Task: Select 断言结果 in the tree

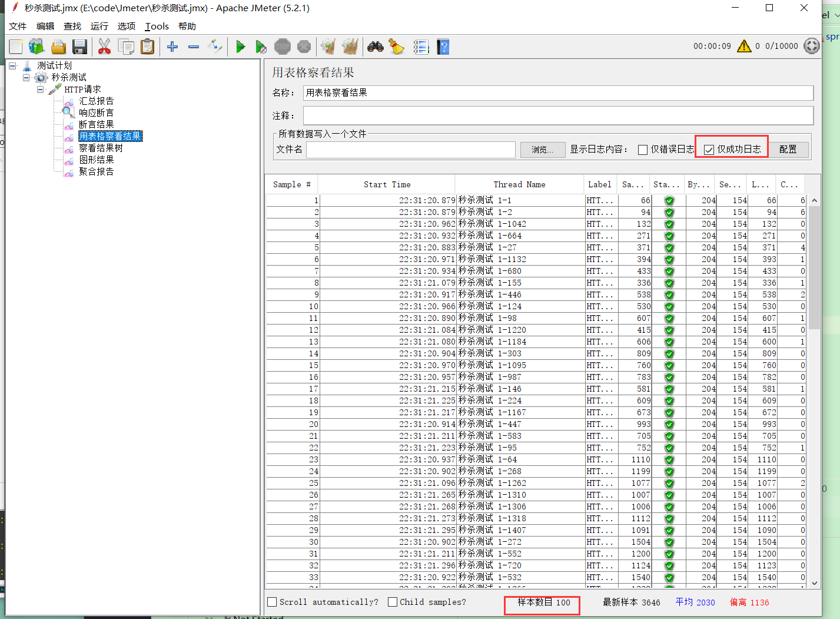Action: [97, 124]
